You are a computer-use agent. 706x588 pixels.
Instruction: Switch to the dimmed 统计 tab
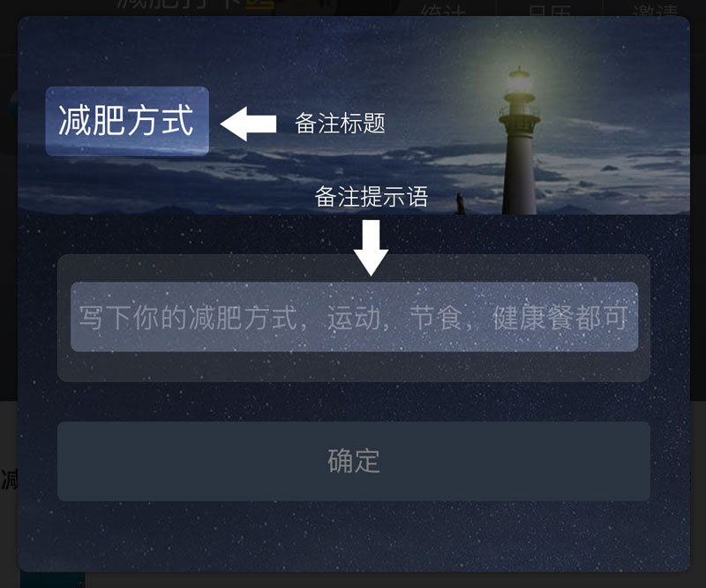443,11
